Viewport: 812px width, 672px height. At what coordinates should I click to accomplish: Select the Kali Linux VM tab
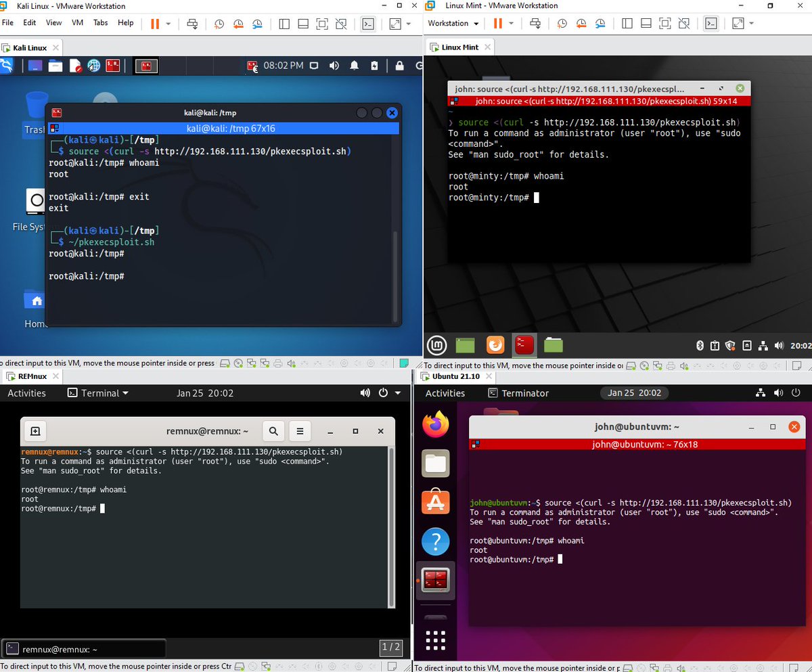(x=31, y=48)
